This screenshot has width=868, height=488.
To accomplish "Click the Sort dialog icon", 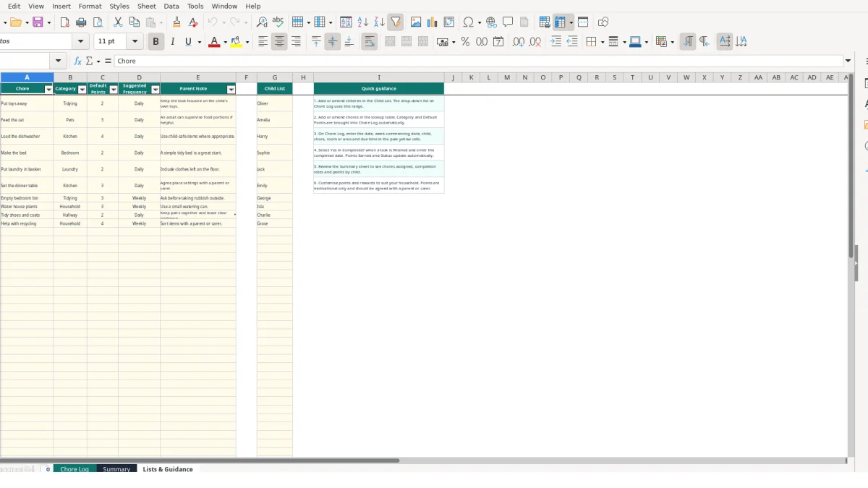I will point(346,22).
